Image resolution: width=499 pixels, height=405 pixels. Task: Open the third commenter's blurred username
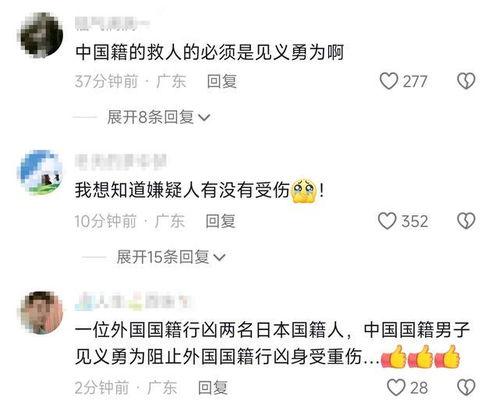133,300
